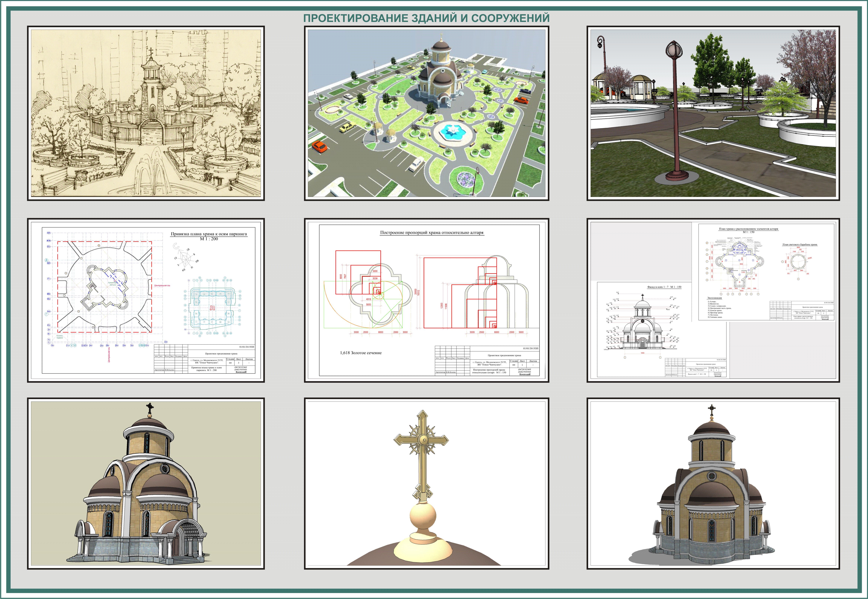868x599 pixels.
Task: Click the caption 'Привязка плана храма к осям паркинга'
Action: click(209, 234)
